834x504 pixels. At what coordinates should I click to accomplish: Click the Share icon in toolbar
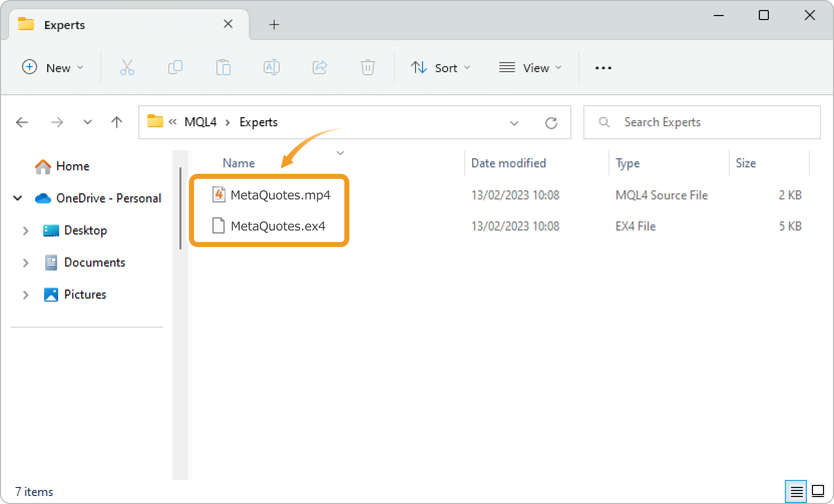pyautogui.click(x=319, y=68)
